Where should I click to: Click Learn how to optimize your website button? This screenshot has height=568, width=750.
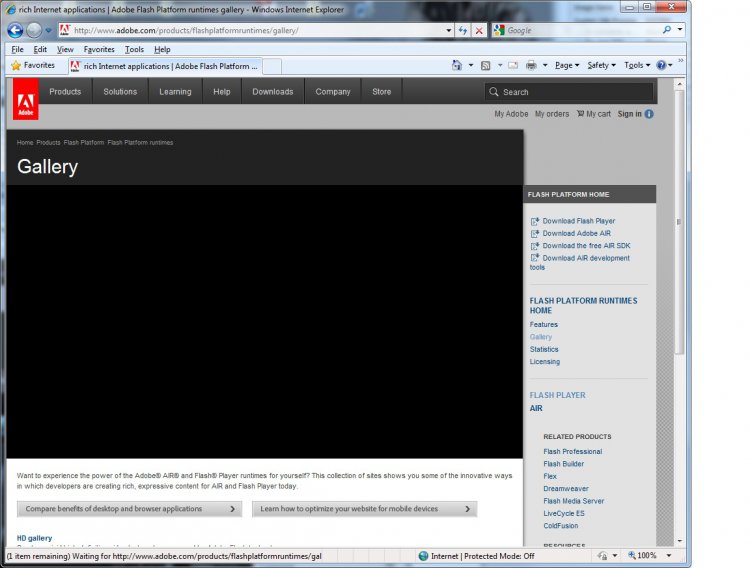point(364,509)
